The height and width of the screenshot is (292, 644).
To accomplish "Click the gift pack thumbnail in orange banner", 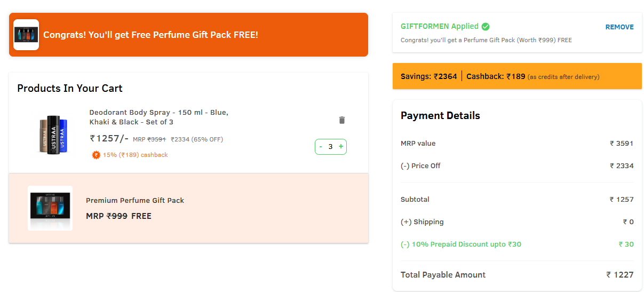I will pyautogui.click(x=26, y=35).
